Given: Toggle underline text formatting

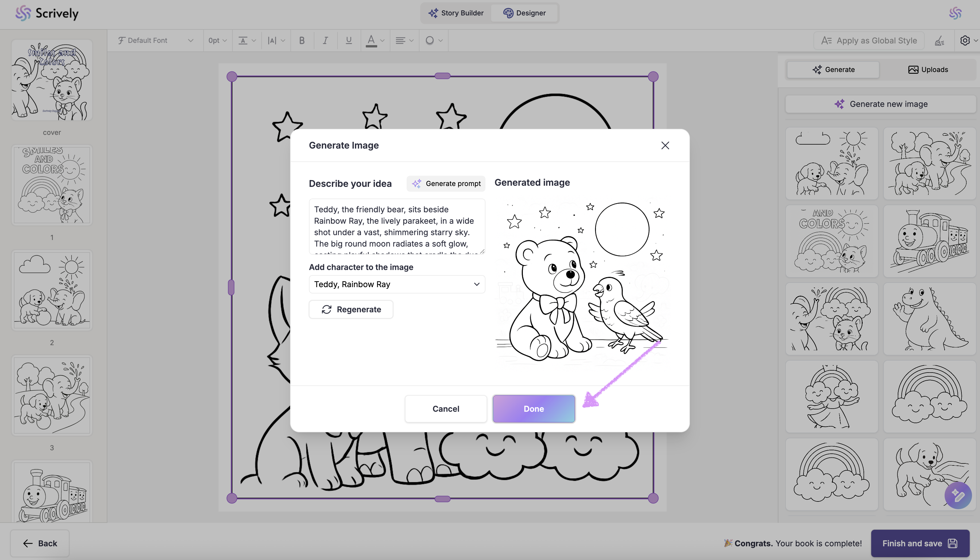Looking at the screenshot, I should point(349,40).
